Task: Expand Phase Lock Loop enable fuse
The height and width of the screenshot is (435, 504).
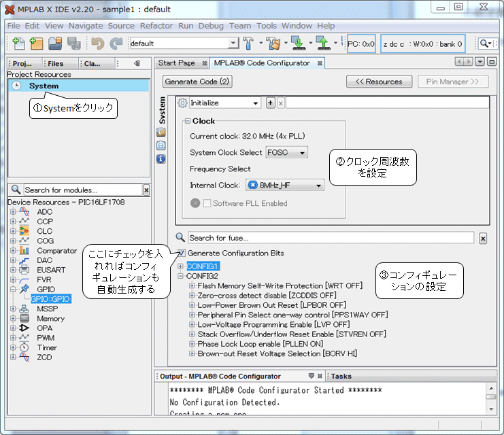Action: pyautogui.click(x=192, y=344)
